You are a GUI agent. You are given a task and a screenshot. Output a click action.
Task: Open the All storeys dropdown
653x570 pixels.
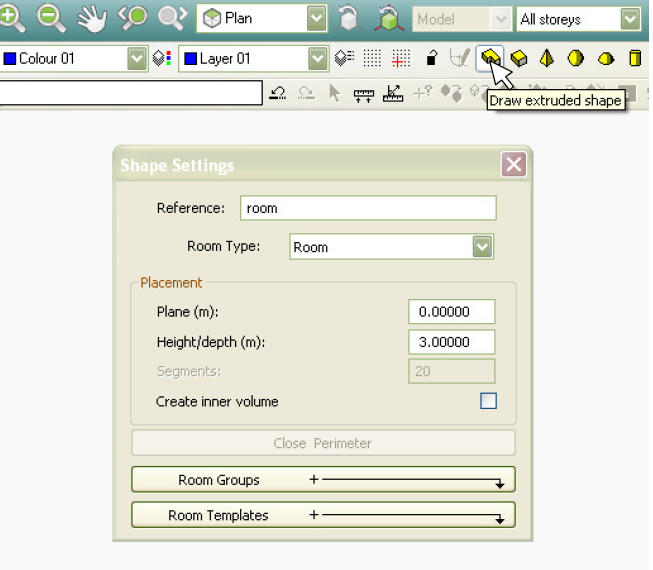(x=629, y=19)
